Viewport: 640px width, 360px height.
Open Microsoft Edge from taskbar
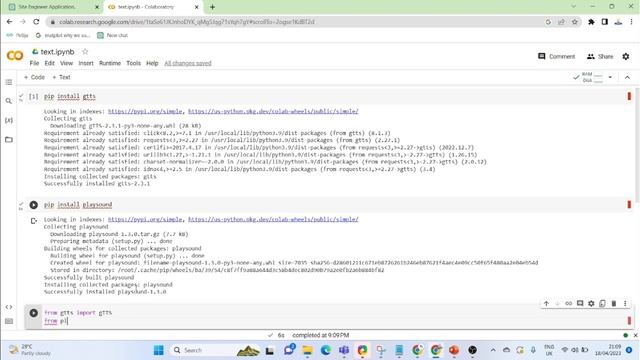pos(325,350)
